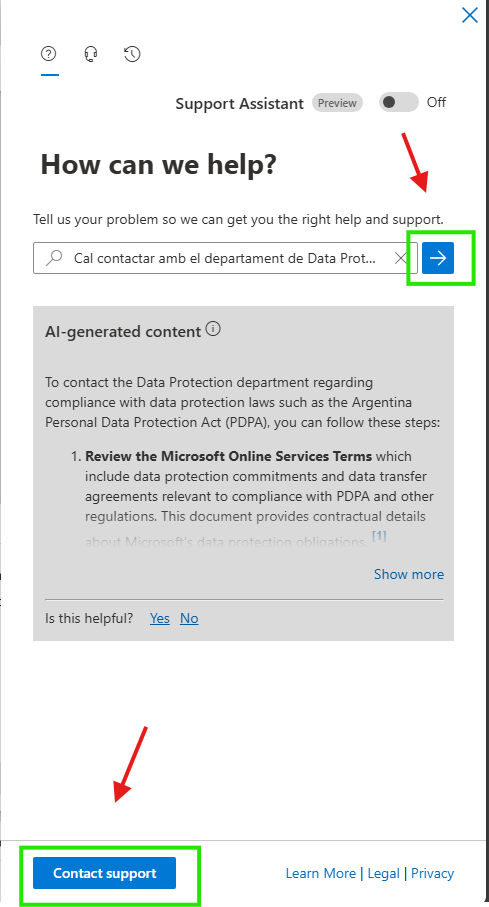Click the 'Support Assistant' label
The image size is (489, 907).
pyautogui.click(x=240, y=104)
